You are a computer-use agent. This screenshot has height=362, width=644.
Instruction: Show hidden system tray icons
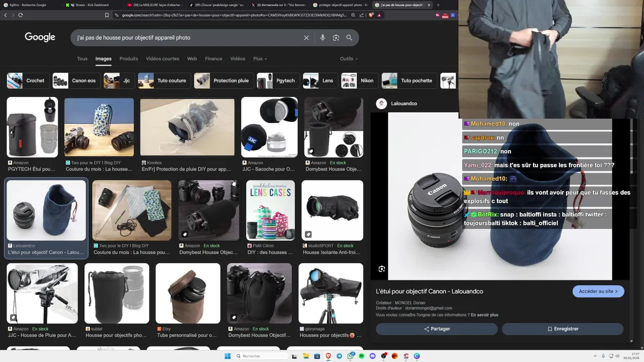pyautogui.click(x=595, y=356)
